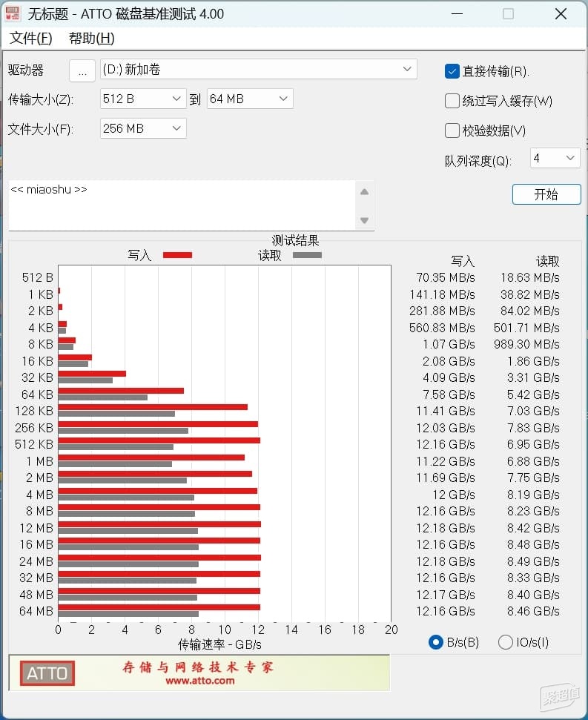The width and height of the screenshot is (588, 720).
Task: Click the 测试结果 heading
Action: (295, 240)
